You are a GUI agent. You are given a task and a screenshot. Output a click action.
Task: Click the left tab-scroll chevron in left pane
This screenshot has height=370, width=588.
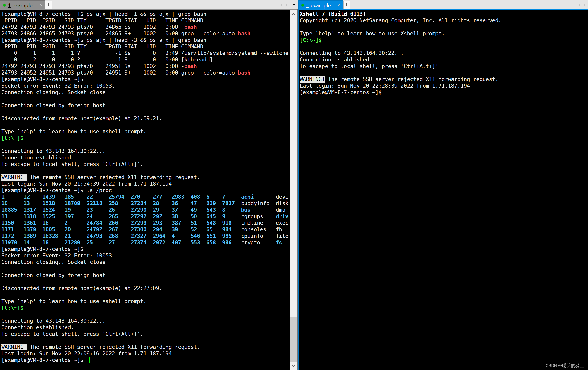[x=281, y=5]
